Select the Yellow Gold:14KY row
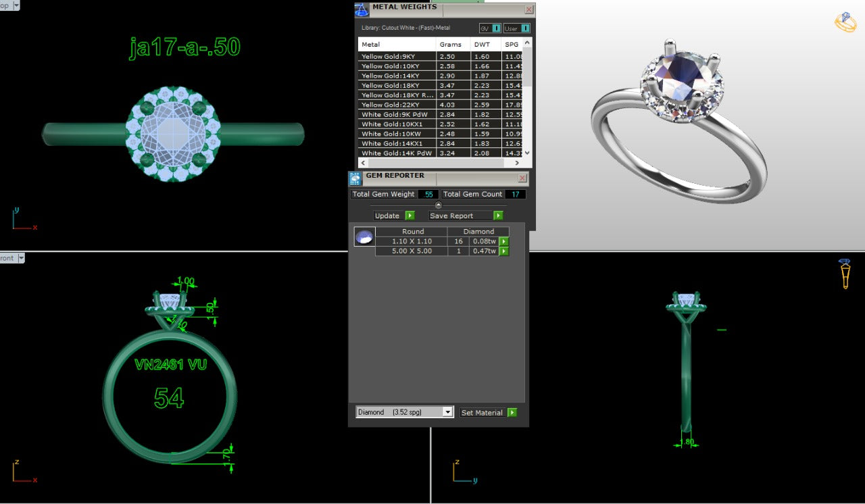Viewport: 865px width, 504px height. tap(441, 76)
